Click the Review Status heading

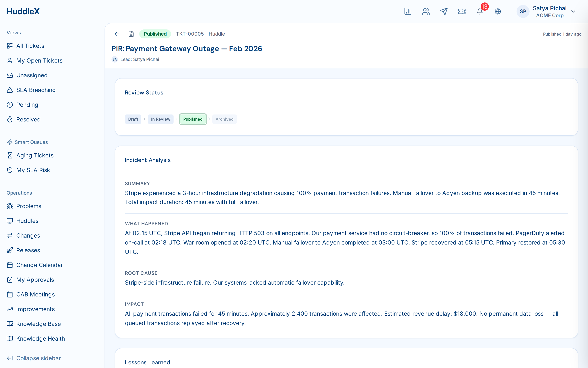pos(144,93)
